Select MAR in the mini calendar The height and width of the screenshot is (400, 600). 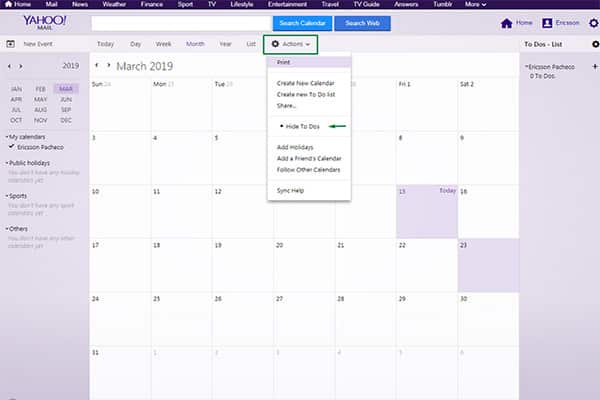tap(66, 89)
